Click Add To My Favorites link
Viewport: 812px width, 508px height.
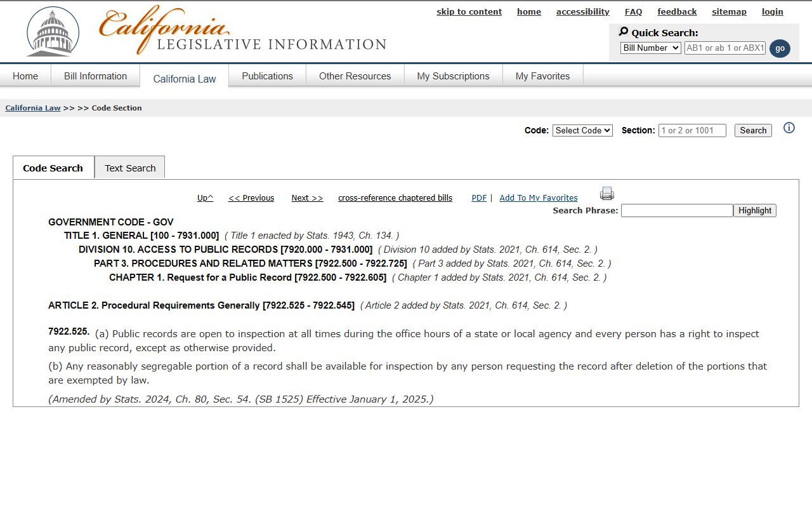(539, 197)
